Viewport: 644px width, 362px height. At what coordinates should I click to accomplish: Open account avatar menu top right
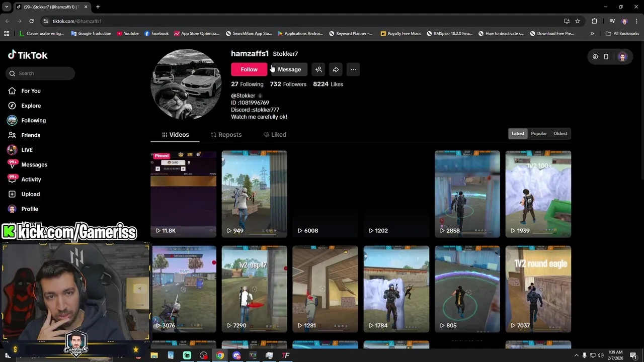click(x=622, y=57)
